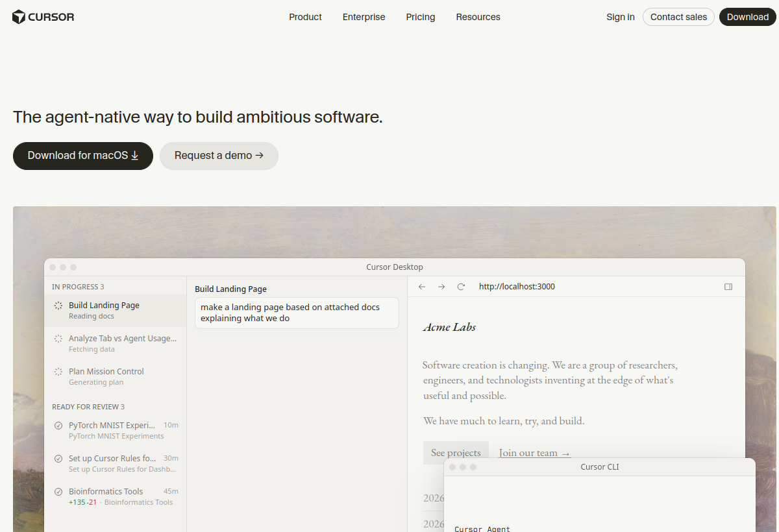Click the browser reload icon
Viewport: 779px width, 532px height.
tap(461, 287)
